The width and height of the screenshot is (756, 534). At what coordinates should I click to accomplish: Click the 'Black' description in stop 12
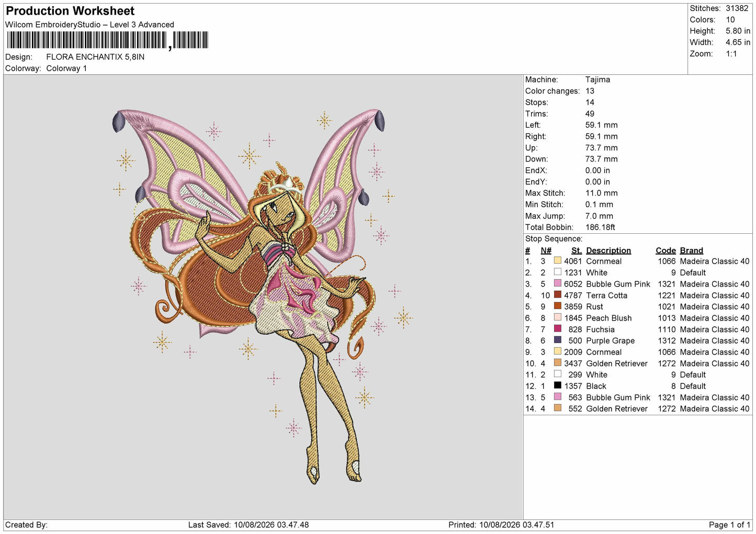pos(596,387)
